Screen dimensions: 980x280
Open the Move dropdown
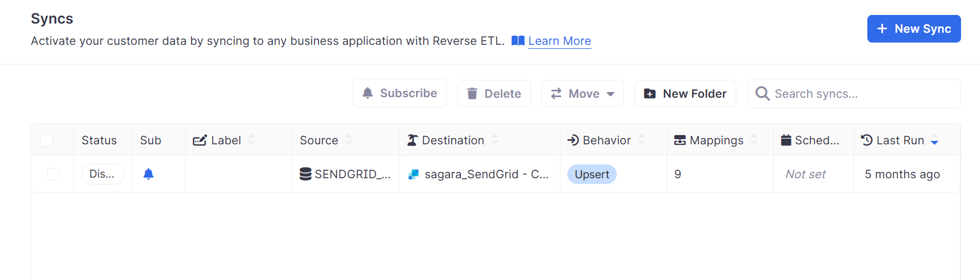click(x=582, y=94)
